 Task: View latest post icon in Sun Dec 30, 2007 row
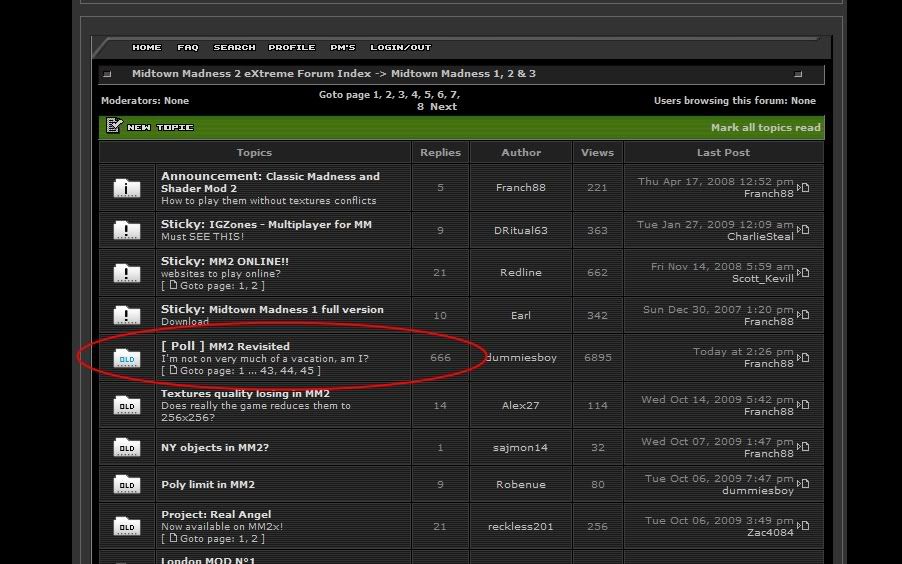[803, 315]
